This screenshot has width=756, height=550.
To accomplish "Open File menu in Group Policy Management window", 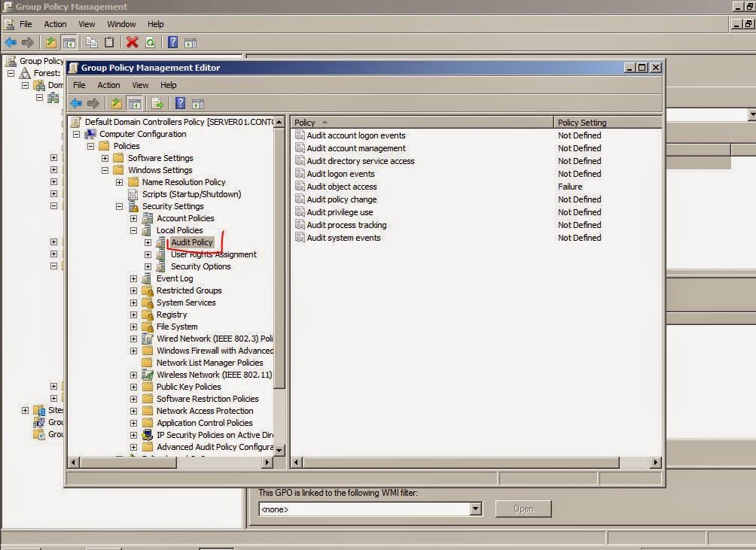I will pos(26,24).
